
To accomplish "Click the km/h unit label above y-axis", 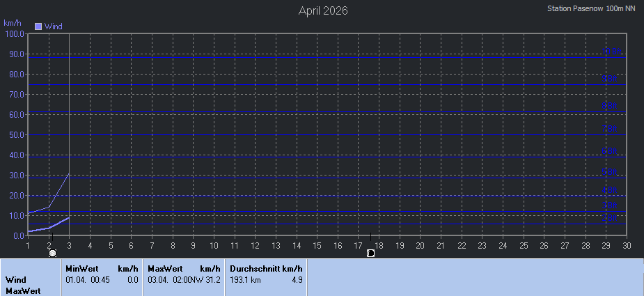I will coord(13,23).
